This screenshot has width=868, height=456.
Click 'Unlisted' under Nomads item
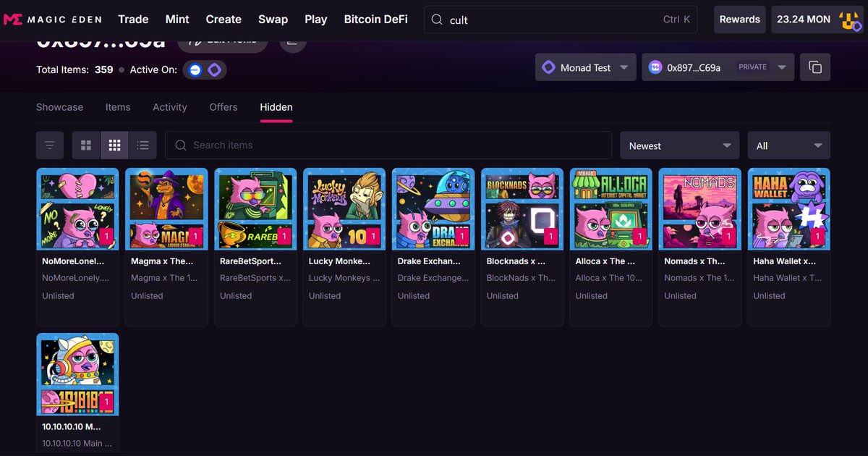pos(680,296)
